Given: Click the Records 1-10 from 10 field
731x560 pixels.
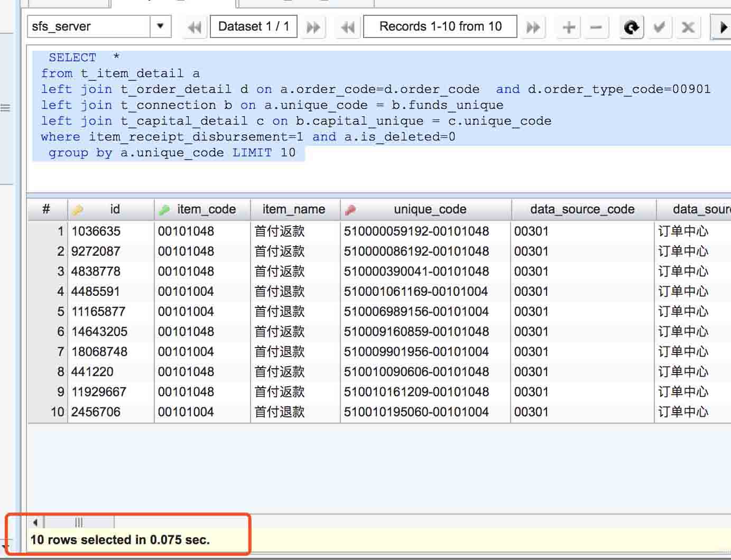Looking at the screenshot, I should coord(440,26).
